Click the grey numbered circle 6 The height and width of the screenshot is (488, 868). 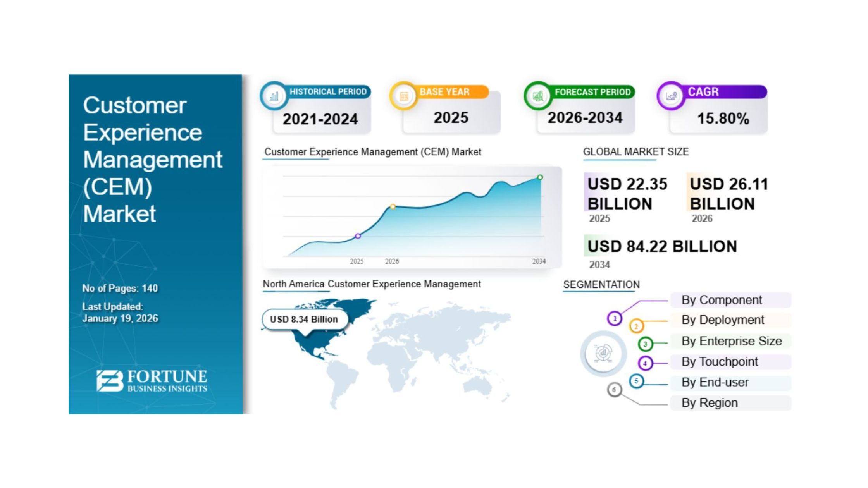point(614,390)
